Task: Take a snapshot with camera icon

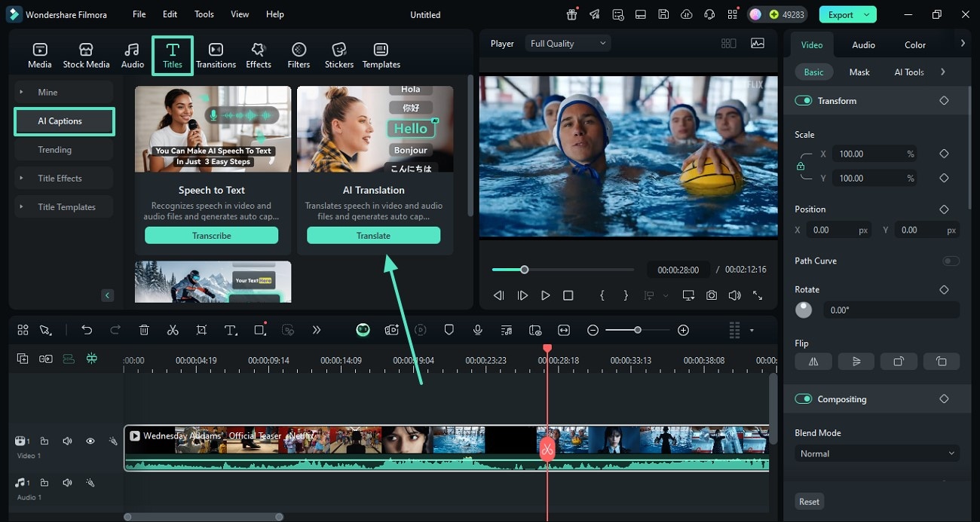Action: (712, 296)
